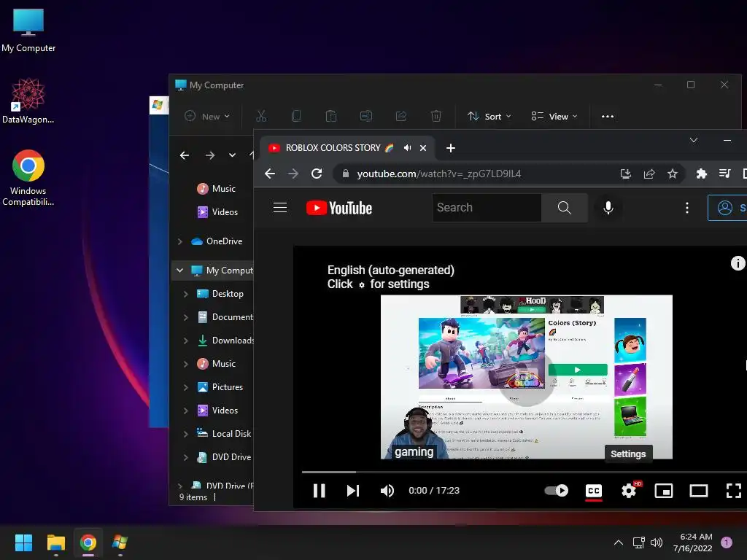Open DataWagon desktop shortcut
This screenshot has height=560, width=747.
tap(28, 101)
